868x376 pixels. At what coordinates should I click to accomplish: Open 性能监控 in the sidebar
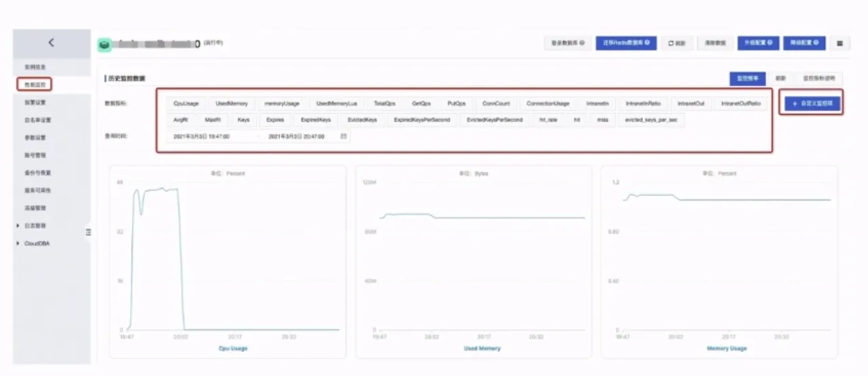(x=35, y=85)
